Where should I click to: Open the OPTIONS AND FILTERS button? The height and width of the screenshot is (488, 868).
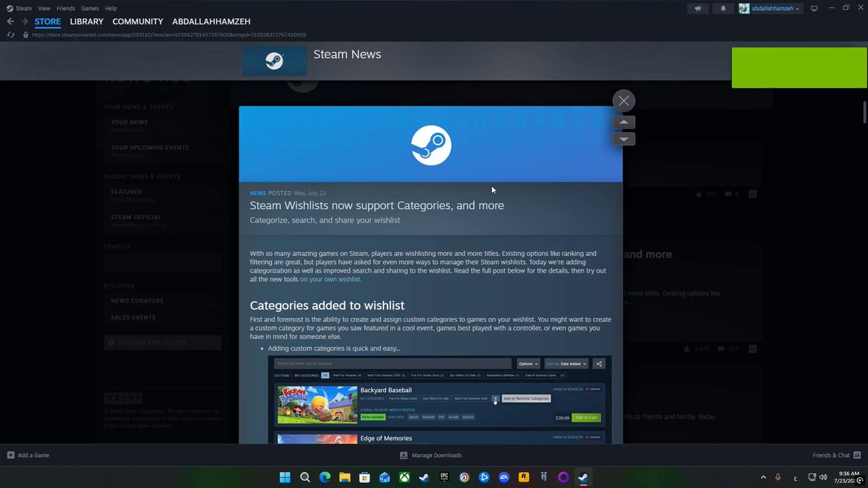coord(163,343)
